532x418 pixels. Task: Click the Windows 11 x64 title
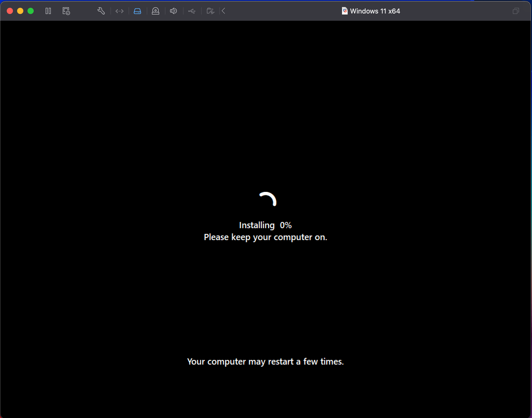(x=375, y=11)
